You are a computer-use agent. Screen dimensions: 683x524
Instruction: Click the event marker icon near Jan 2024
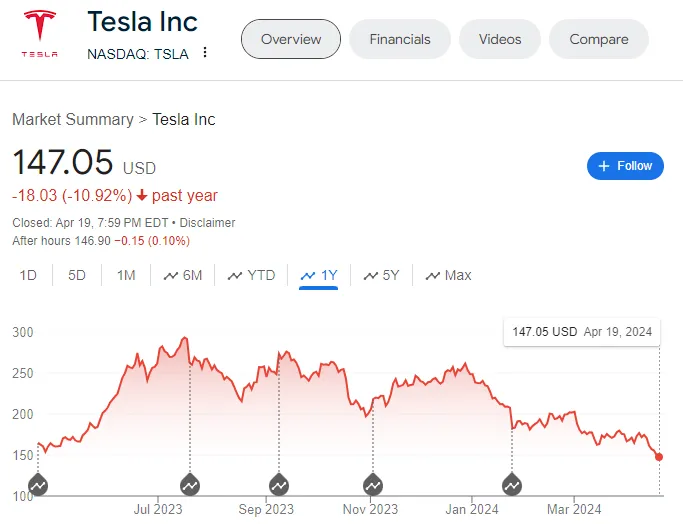pyautogui.click(x=512, y=484)
